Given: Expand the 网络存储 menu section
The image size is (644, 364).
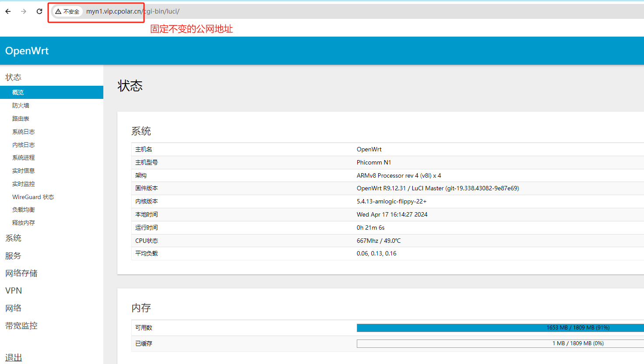Looking at the screenshot, I should [21, 273].
